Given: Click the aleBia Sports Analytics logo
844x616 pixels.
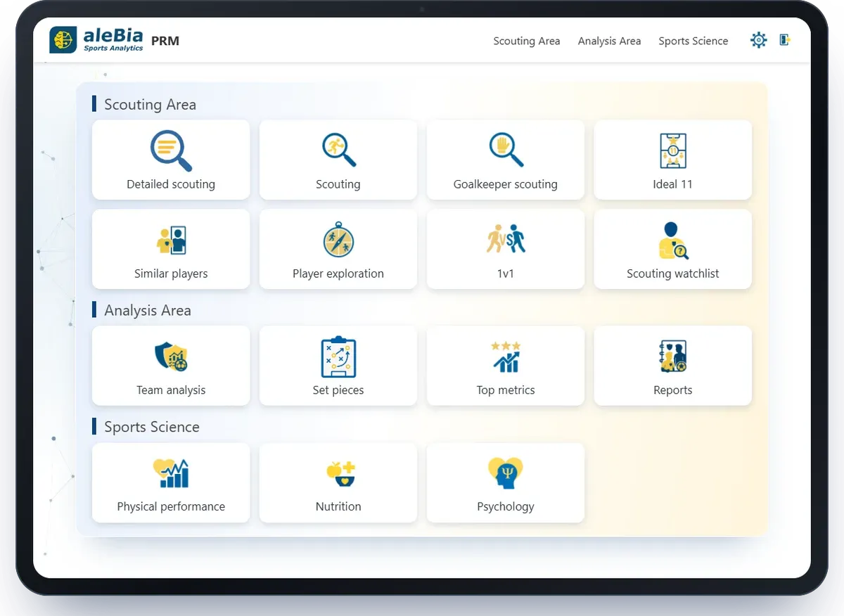Looking at the screenshot, I should click(96, 40).
